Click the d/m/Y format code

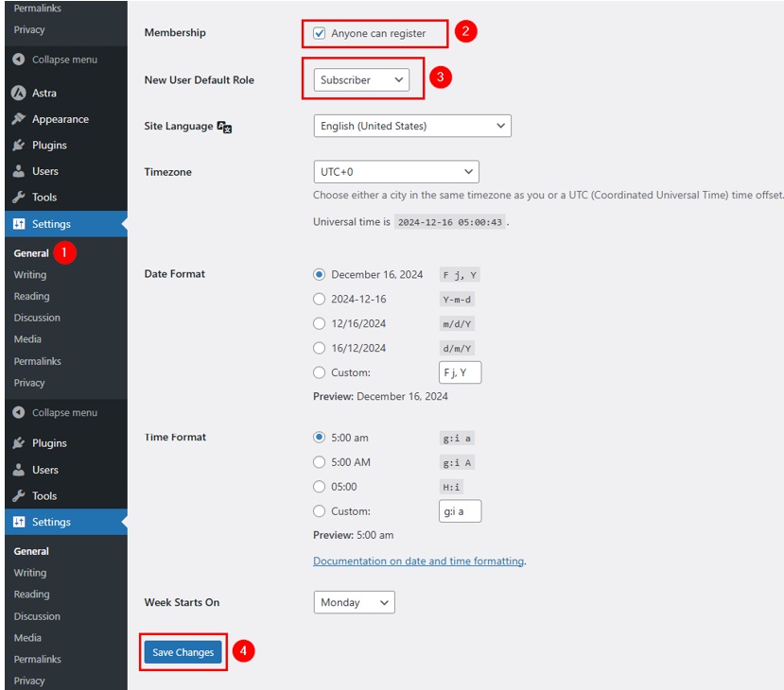(x=457, y=348)
